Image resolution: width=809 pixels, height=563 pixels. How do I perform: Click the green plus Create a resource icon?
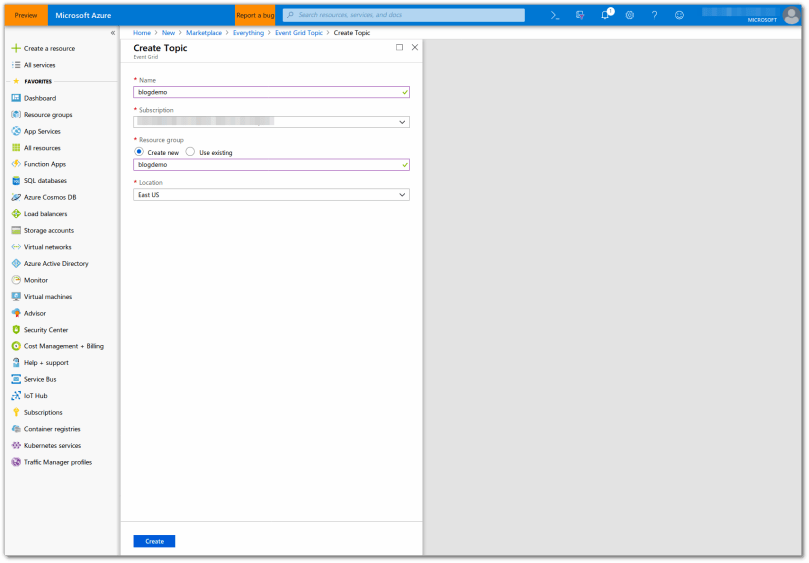(x=16, y=48)
